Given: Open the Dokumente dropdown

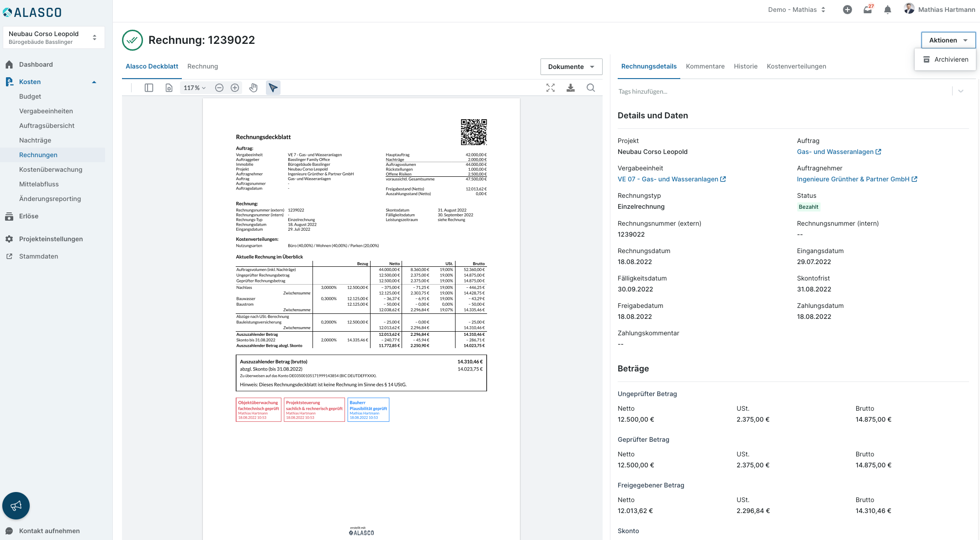Looking at the screenshot, I should coord(571,67).
